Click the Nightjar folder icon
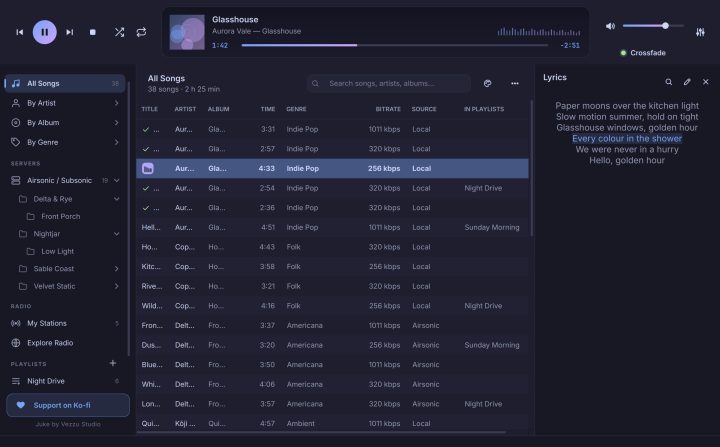The width and height of the screenshot is (720, 447). tap(22, 234)
